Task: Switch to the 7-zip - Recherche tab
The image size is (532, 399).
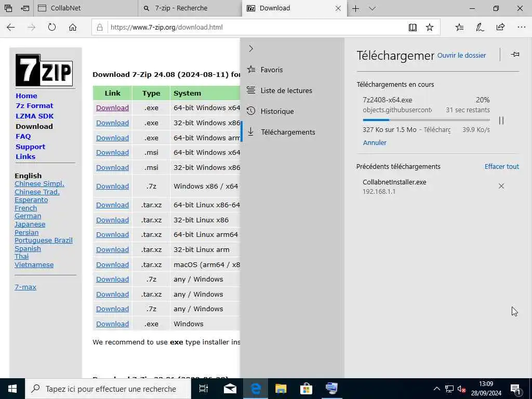Action: [x=190, y=8]
